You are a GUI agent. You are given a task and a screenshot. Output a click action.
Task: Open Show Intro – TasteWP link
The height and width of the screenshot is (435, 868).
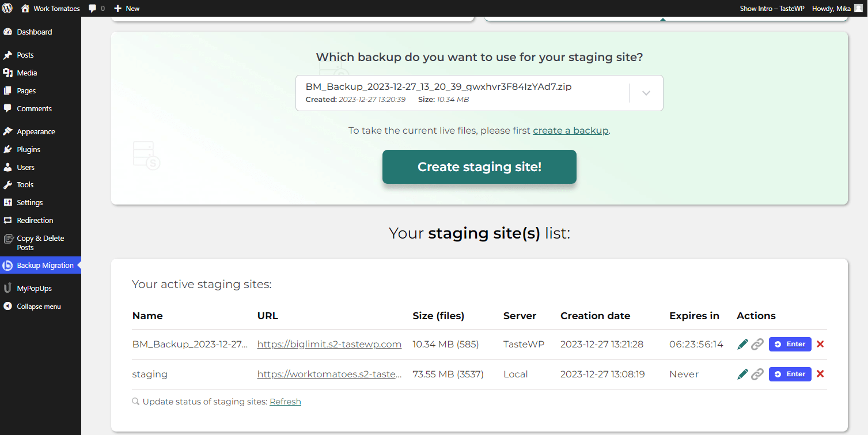pyautogui.click(x=772, y=8)
